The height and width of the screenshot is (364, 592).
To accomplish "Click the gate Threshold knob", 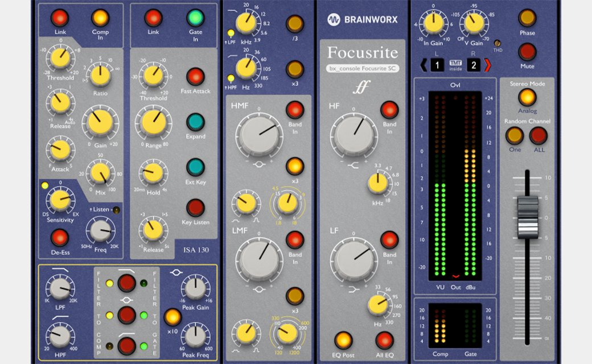I will click(x=153, y=75).
